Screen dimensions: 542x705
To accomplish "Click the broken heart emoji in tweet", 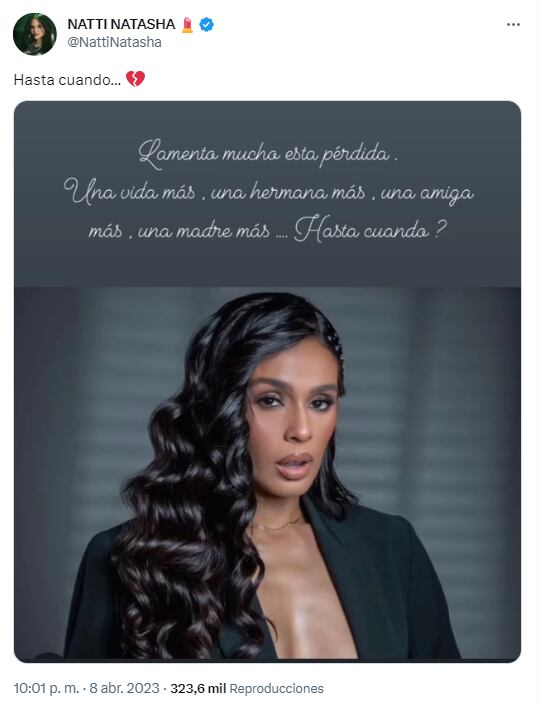I will tap(135, 79).
